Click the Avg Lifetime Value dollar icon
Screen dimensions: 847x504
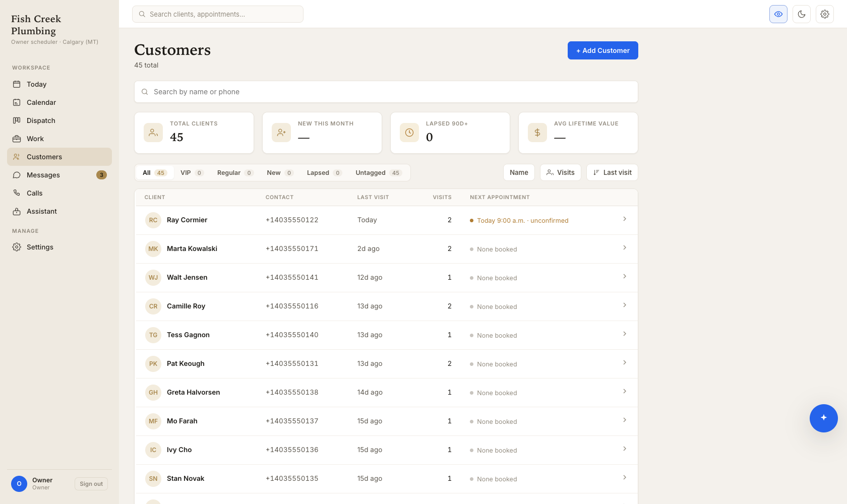pos(537,133)
